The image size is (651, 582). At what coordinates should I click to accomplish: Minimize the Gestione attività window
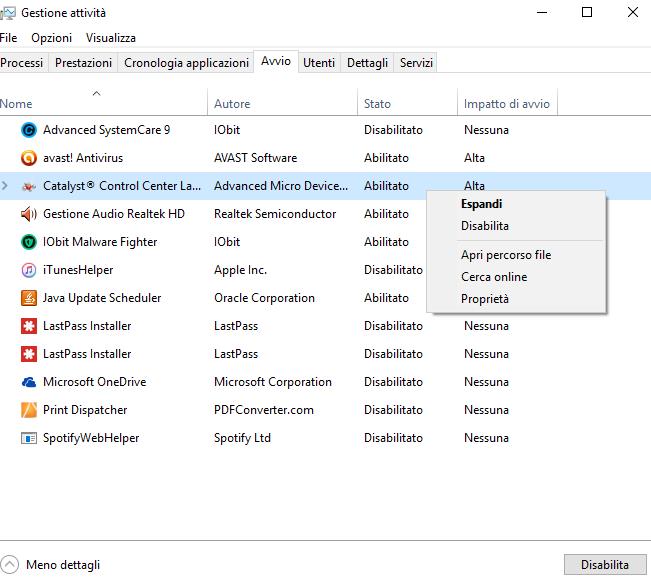coord(542,12)
